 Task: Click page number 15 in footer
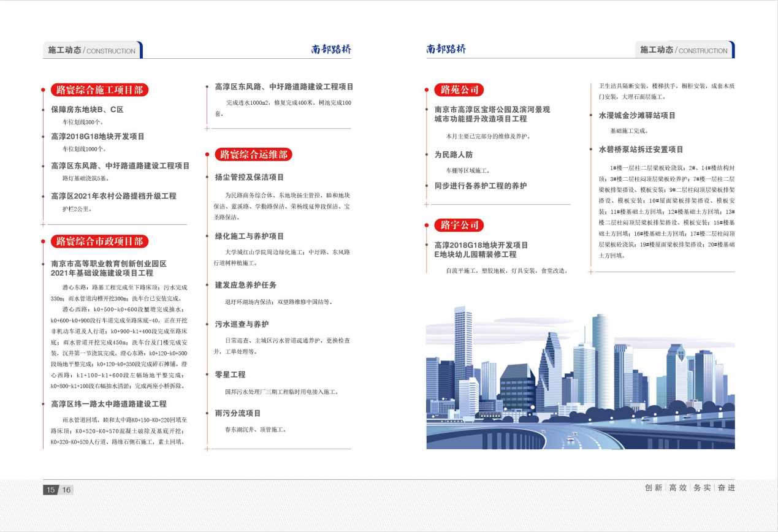click(x=50, y=490)
